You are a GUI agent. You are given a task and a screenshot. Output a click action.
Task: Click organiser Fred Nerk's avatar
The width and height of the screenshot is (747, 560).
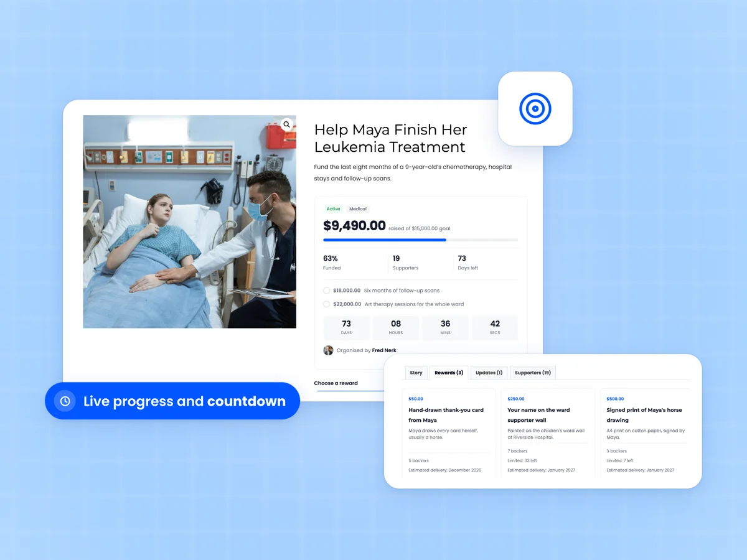328,350
